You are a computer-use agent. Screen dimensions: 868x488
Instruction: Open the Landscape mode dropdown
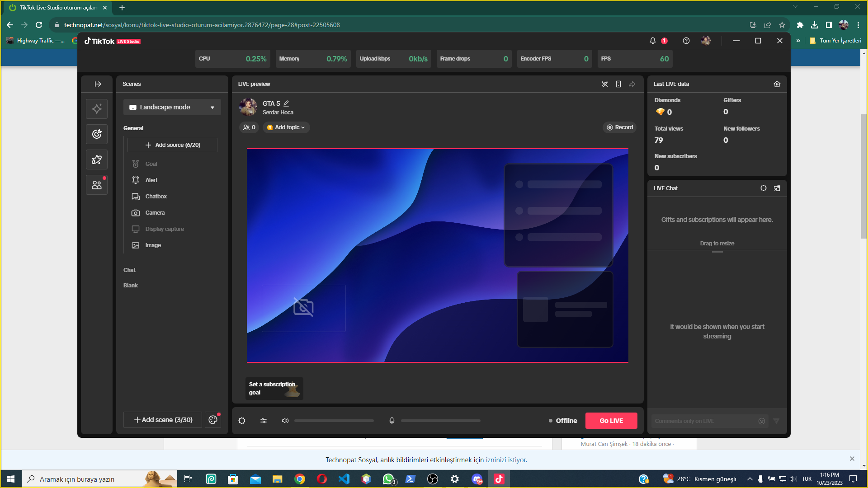point(172,107)
